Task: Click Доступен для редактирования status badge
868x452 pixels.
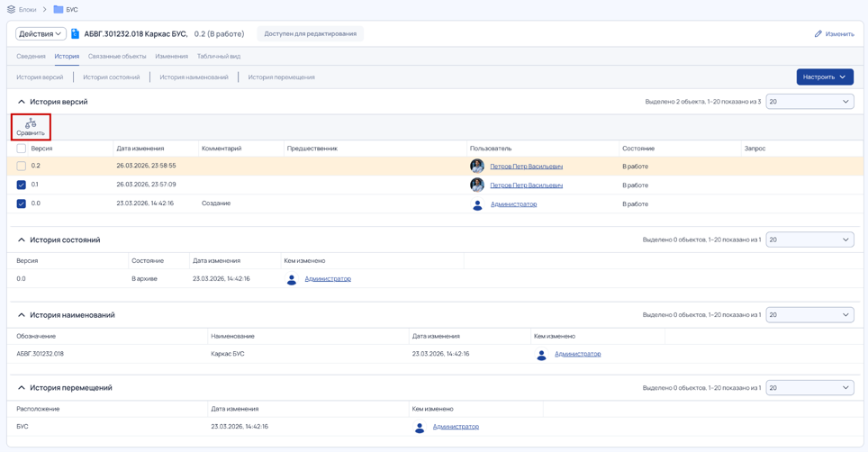Action: point(310,33)
